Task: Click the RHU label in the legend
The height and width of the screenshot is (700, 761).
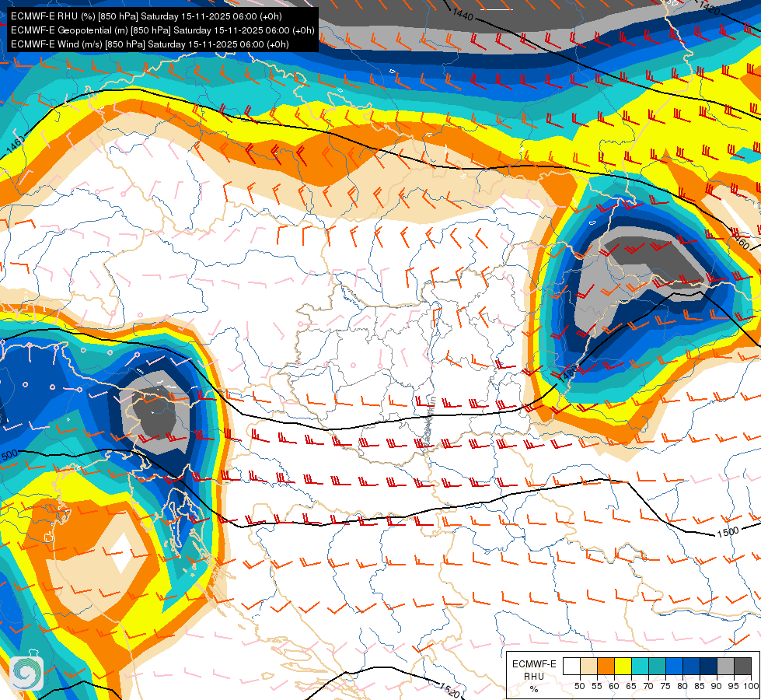Action: [534, 676]
